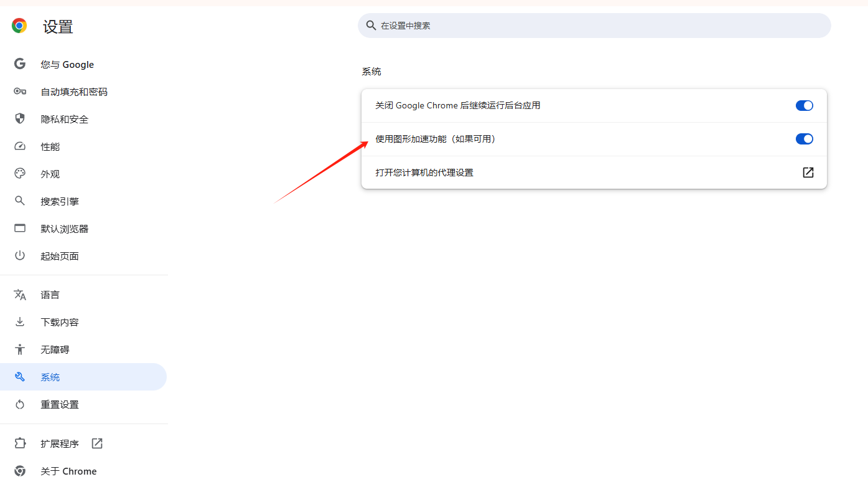The image size is (868, 502).
Task: Click the power icon for 起始页面
Action: tap(20, 256)
